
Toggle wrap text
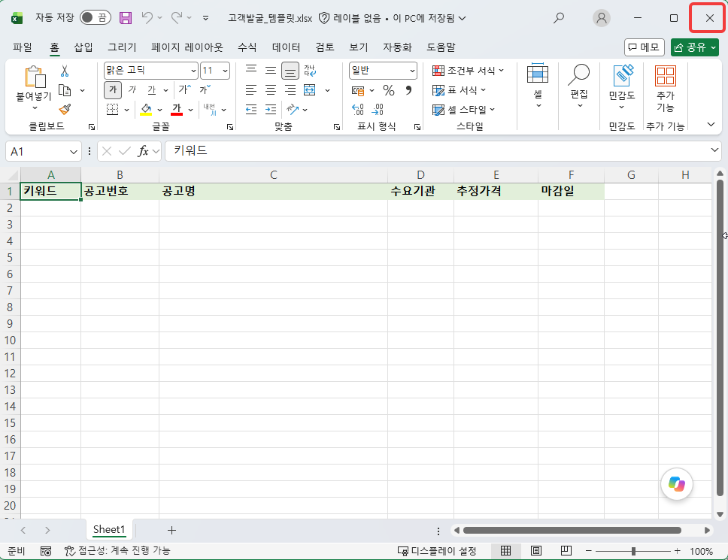pos(310,70)
